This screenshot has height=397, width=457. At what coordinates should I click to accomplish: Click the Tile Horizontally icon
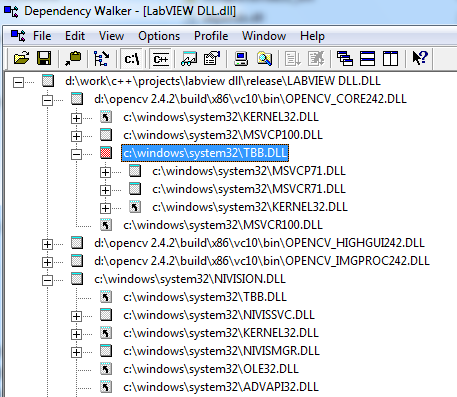pyautogui.click(x=367, y=59)
